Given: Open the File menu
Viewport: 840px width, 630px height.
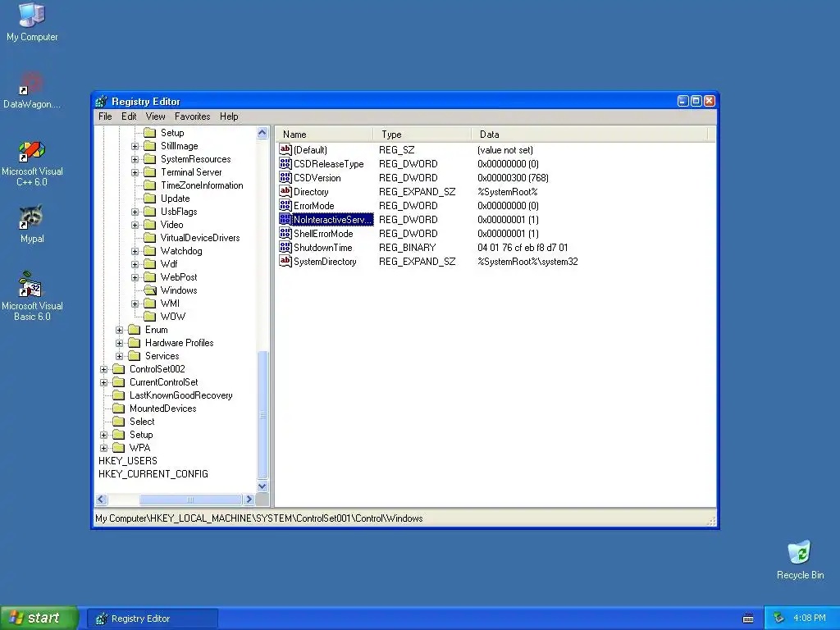Looking at the screenshot, I should point(105,116).
